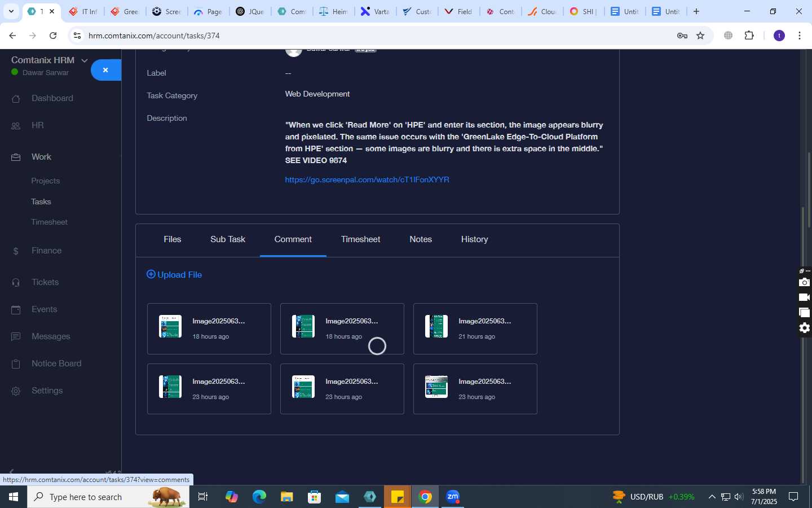
Task: Open File Explorer in the taskbar
Action: click(x=286, y=497)
